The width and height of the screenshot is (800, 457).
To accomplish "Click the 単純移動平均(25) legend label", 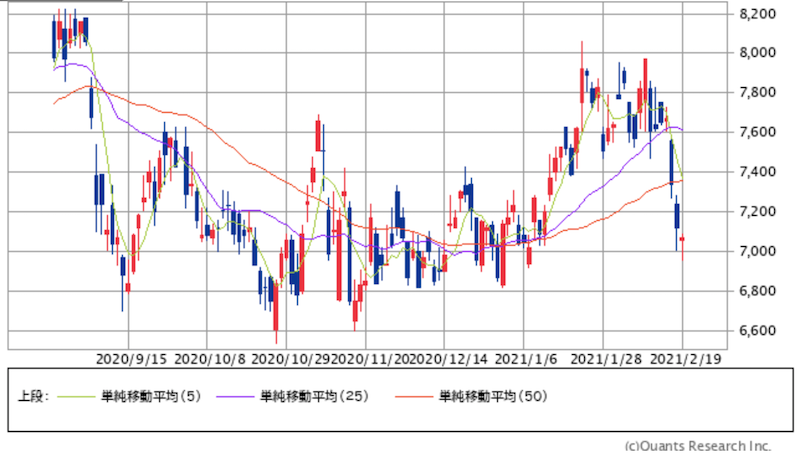I will [314, 396].
